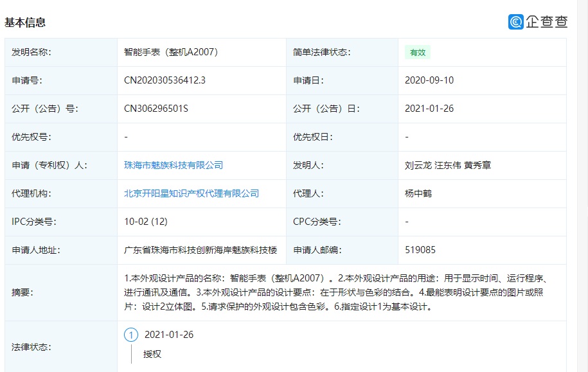Click the 发明名称 label cell

(x=61, y=53)
